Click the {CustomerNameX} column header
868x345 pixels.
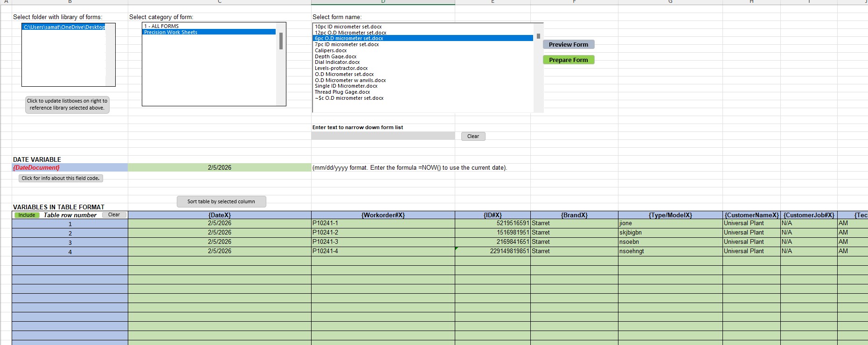click(x=751, y=215)
